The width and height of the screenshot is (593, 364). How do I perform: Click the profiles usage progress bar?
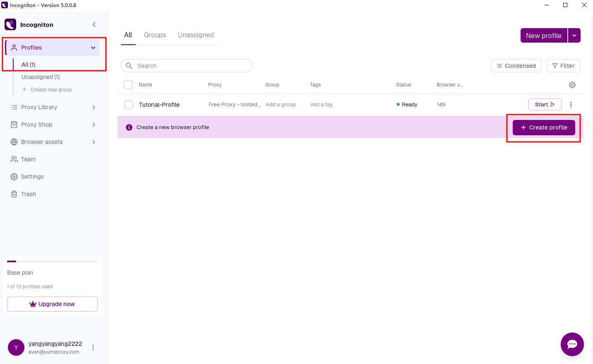[52, 261]
